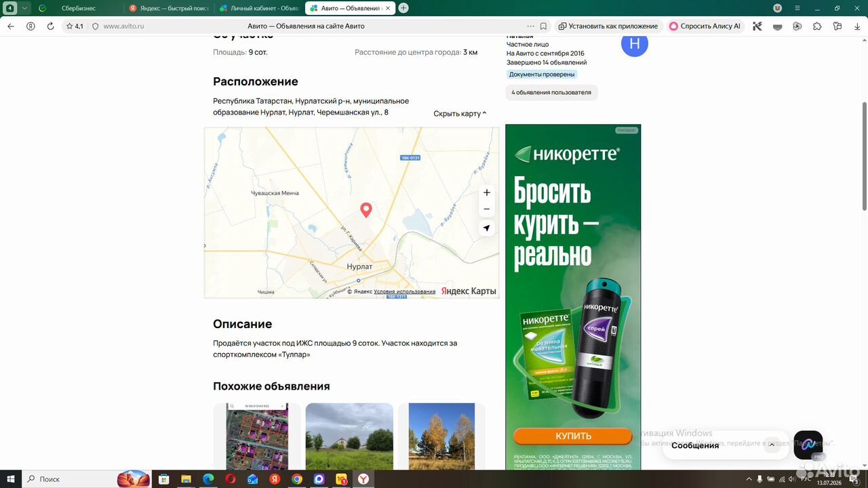868x488 pixels.
Task: Open the Документы проверены badge
Action: 542,75
